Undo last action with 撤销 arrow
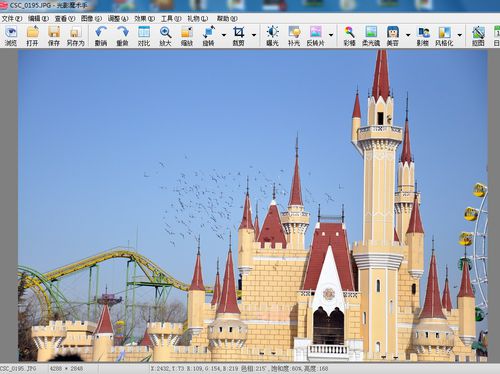 [101, 36]
